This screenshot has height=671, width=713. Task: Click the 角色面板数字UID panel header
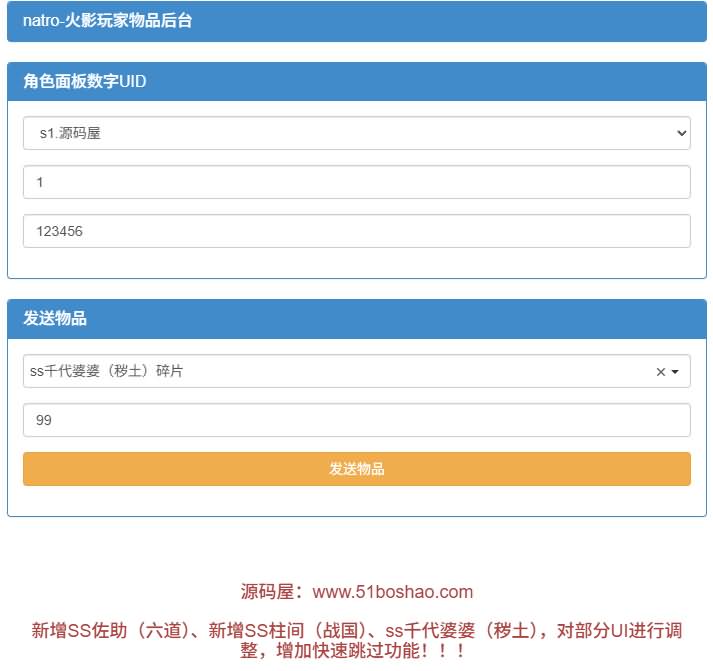356,82
